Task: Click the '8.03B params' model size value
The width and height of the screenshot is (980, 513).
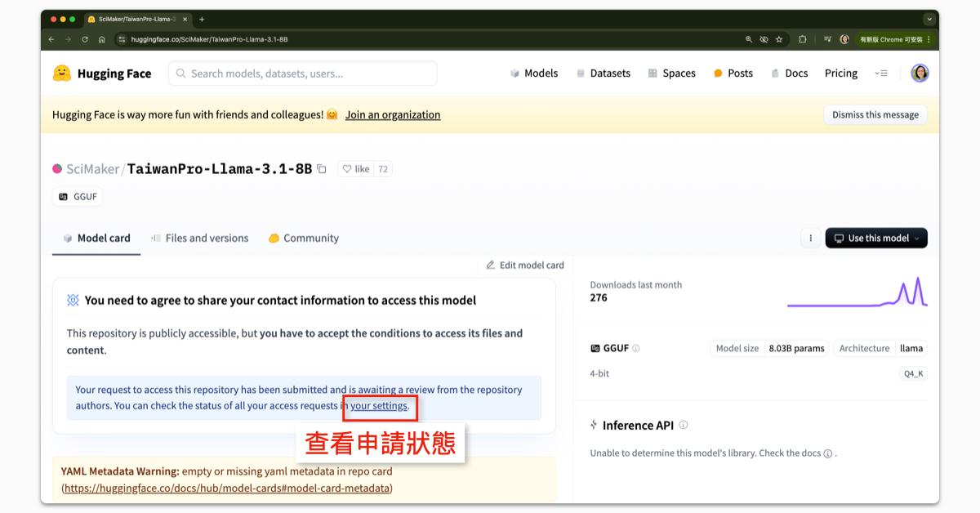Action: coord(796,348)
